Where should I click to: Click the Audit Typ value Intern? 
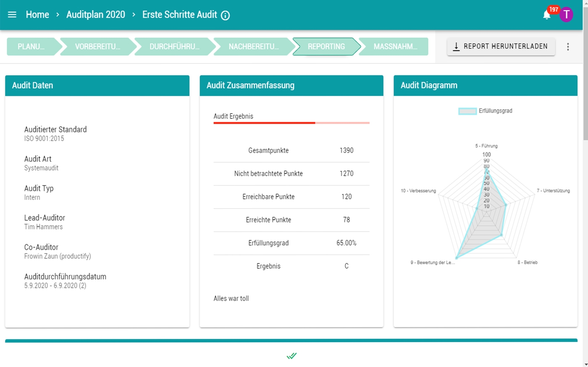tap(32, 197)
